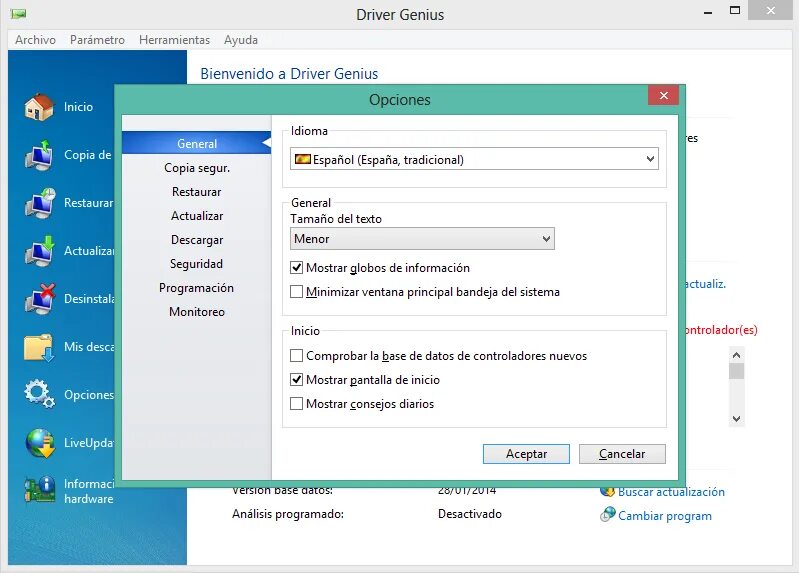Switch to Copia segur. options tab
This screenshot has width=799, height=573.
coord(197,168)
